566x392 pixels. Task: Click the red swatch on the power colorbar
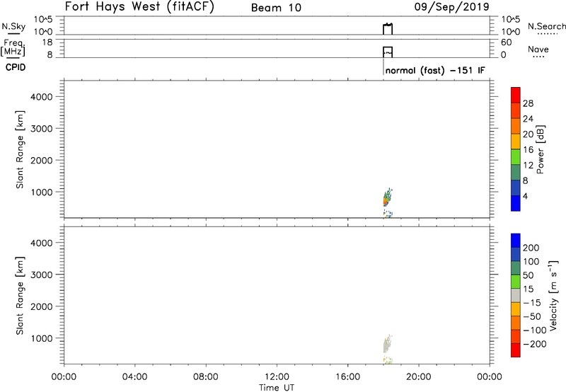tap(516, 95)
